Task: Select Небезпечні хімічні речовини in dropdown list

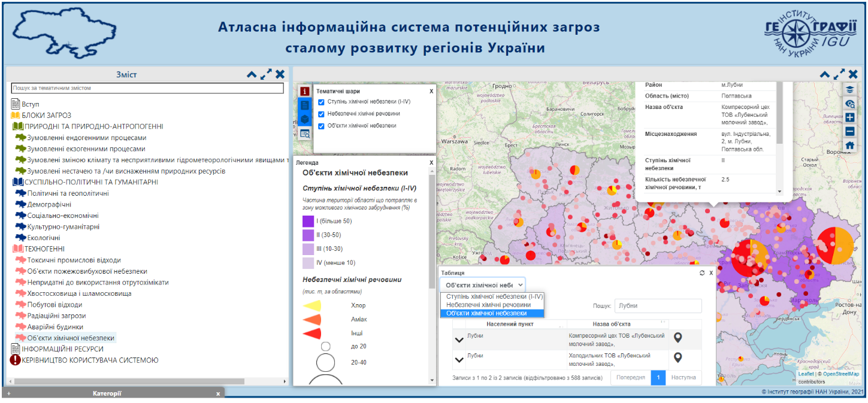Action: (489, 305)
